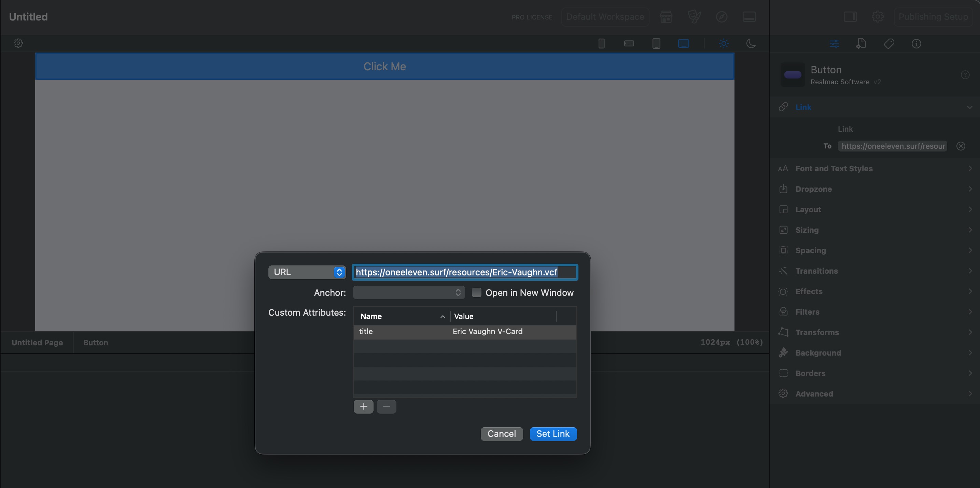Select Button in breadcrumb bar
The width and height of the screenshot is (980, 488).
[96, 343]
